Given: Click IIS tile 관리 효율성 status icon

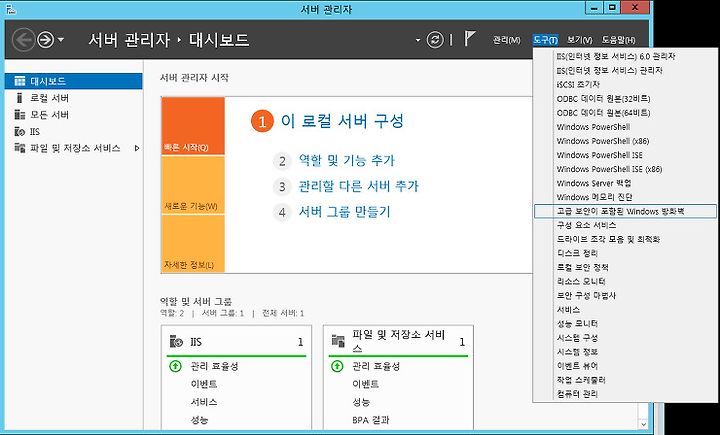Looking at the screenshot, I should point(175,366).
